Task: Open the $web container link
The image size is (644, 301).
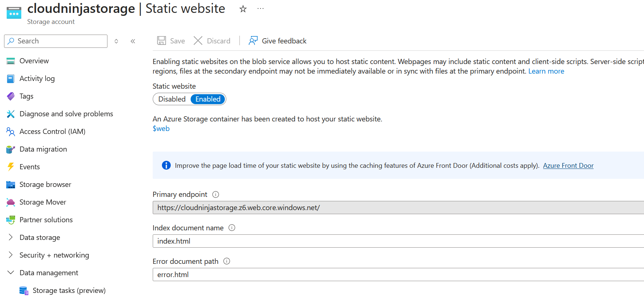Action: (x=161, y=128)
